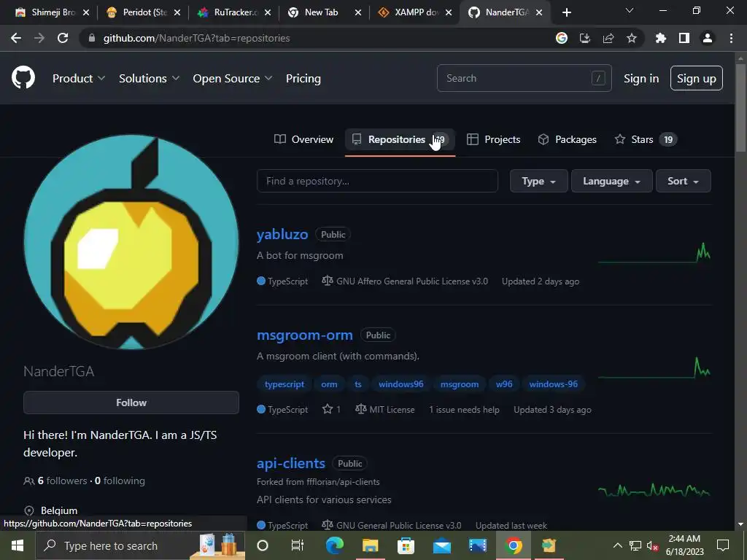Open Windows Start menu
This screenshot has height=560, width=747.
point(18,545)
